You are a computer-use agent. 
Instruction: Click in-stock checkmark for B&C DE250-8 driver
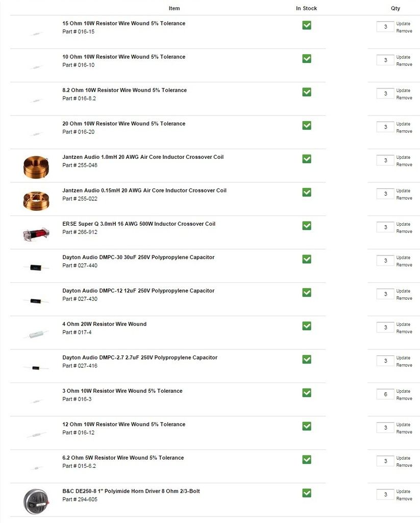[307, 493]
